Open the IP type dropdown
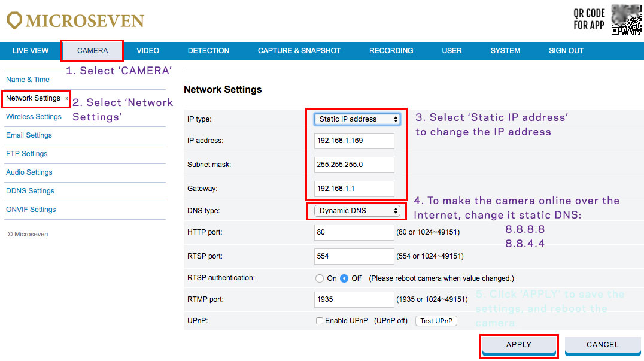The height and width of the screenshot is (361, 644). (357, 119)
